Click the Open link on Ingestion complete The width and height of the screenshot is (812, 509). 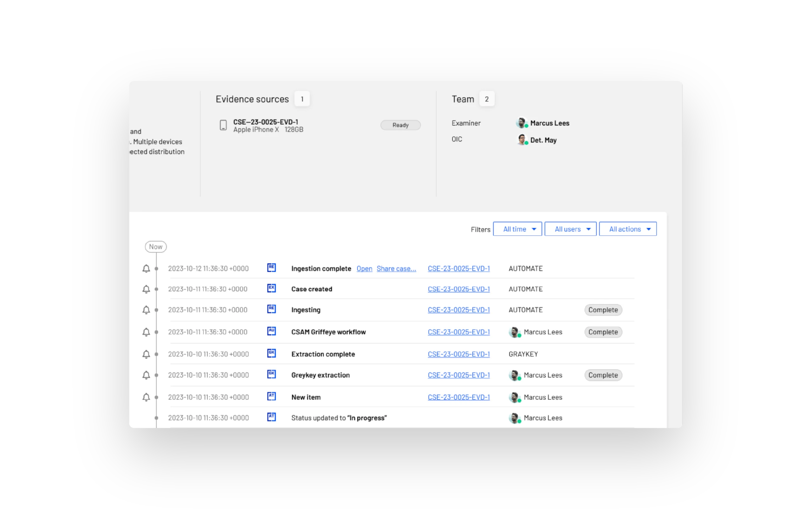(364, 269)
